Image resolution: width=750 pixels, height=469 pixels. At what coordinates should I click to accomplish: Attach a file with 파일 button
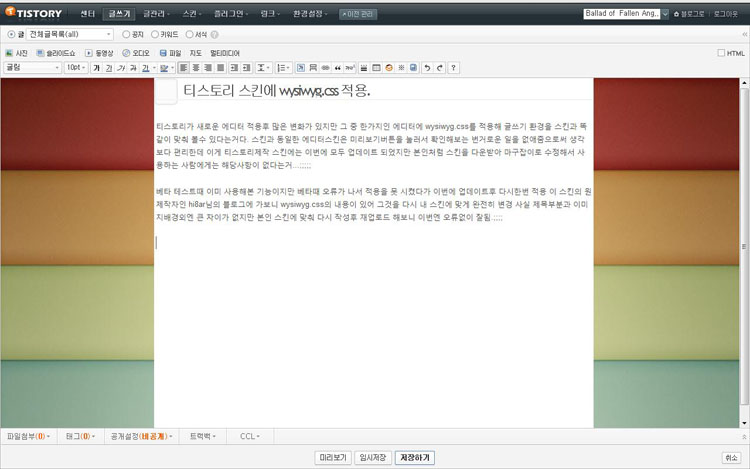170,53
